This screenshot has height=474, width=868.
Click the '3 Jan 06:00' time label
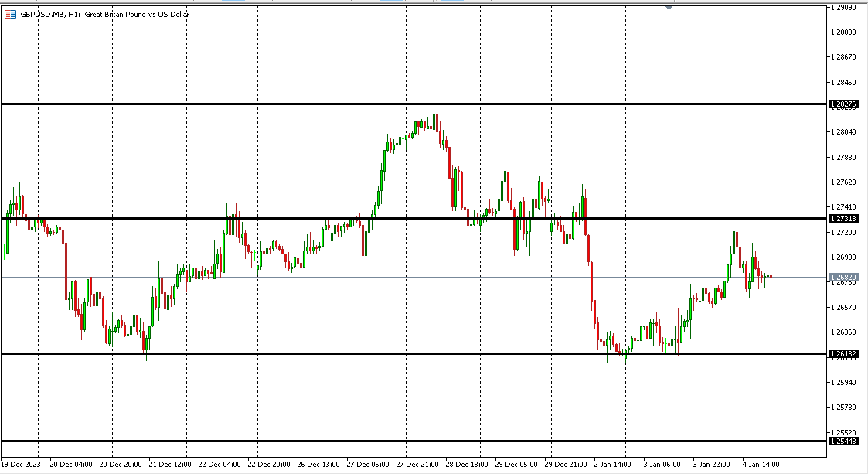(662, 465)
